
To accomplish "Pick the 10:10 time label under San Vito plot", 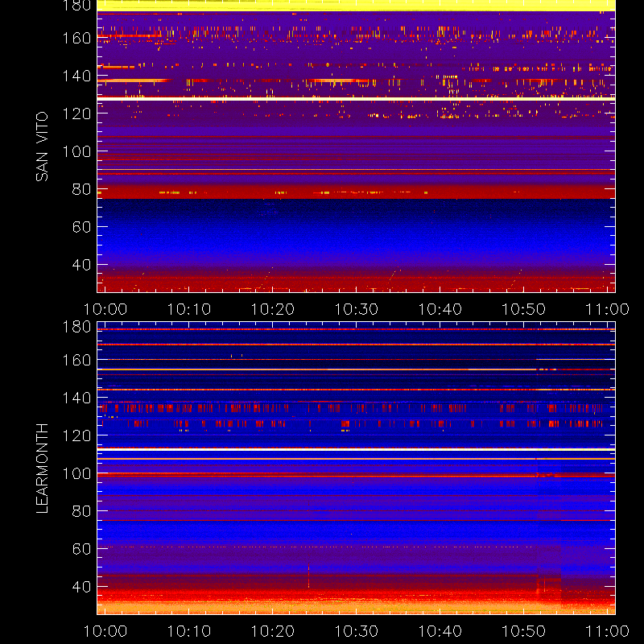I will [189, 309].
